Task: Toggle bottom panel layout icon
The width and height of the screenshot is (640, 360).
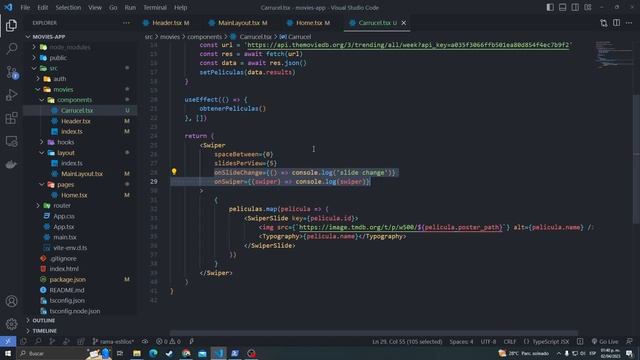Action: pos(562,7)
